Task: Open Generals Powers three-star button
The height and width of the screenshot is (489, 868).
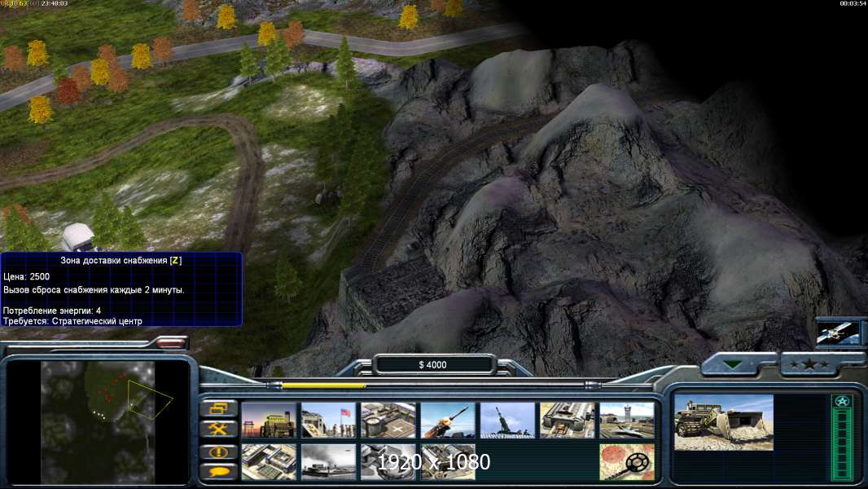Action: tap(809, 364)
